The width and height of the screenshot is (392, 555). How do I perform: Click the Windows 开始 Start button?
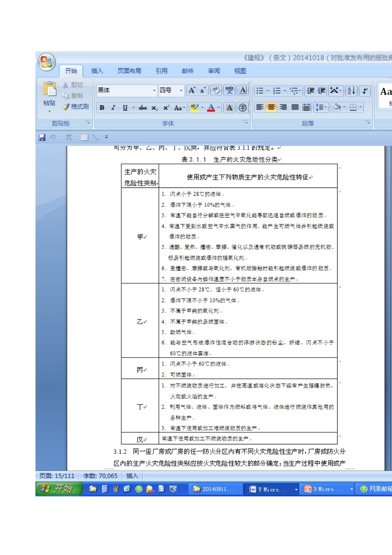59,489
